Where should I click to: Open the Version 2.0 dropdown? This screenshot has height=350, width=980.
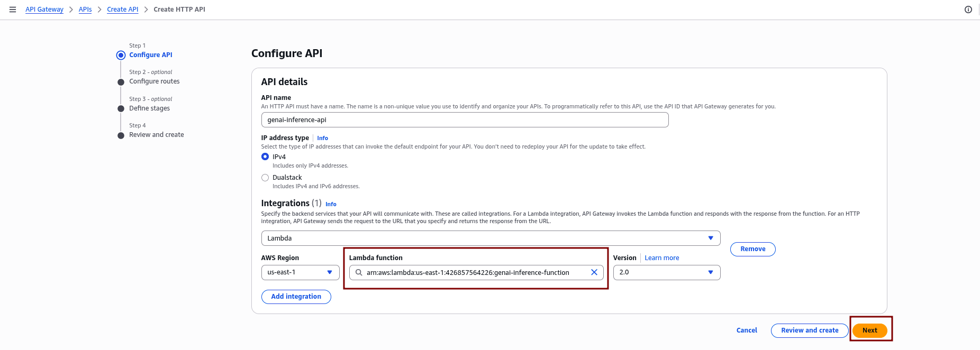point(666,272)
